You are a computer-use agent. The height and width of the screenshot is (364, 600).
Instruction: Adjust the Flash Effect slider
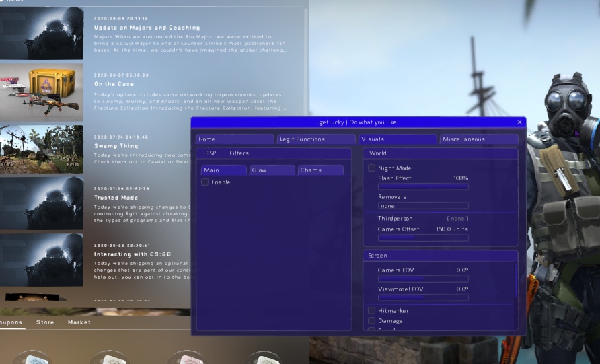[x=423, y=186]
